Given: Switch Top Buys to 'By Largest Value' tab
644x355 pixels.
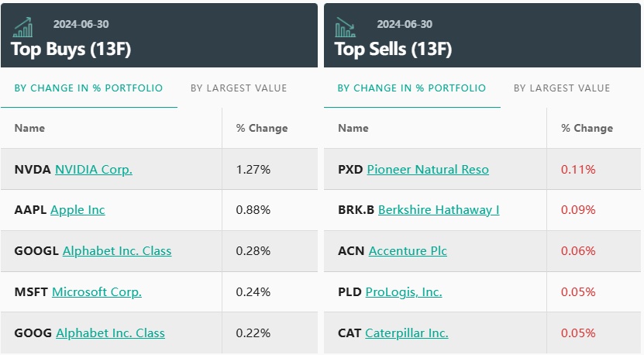Looking at the screenshot, I should [239, 88].
